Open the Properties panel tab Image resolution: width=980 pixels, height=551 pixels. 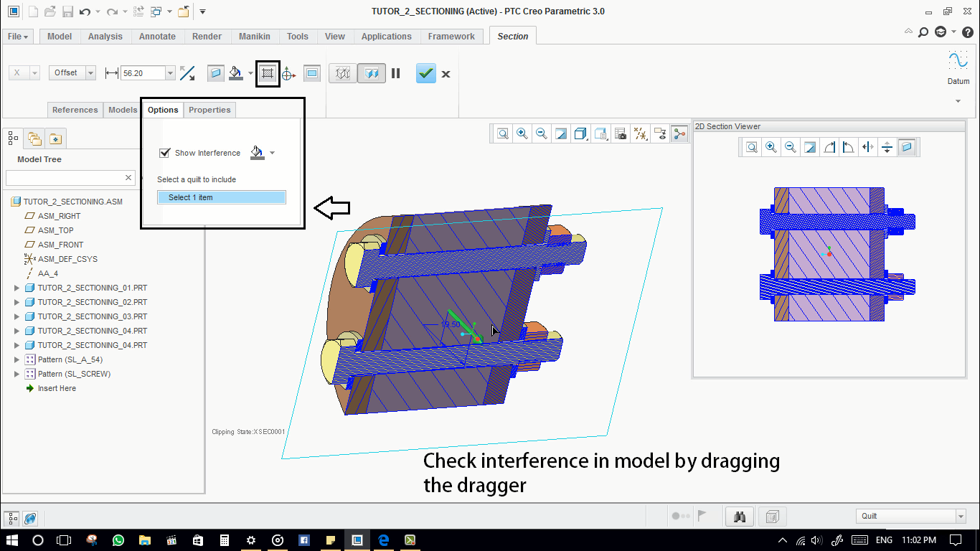(209, 110)
